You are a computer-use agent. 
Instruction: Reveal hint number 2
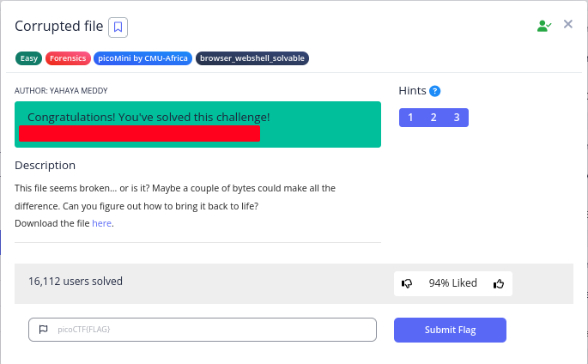433,118
